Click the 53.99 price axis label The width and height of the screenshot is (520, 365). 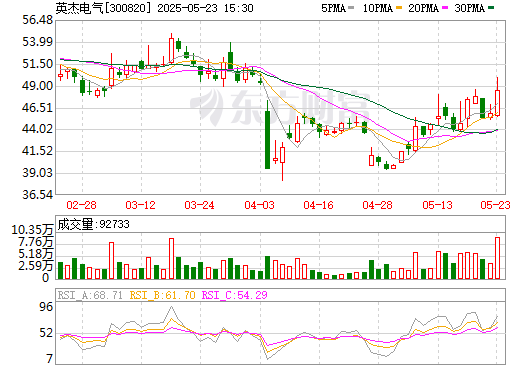click(x=38, y=42)
